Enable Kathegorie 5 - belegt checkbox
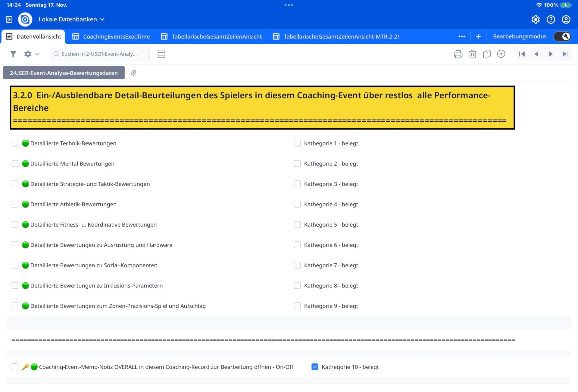 pyautogui.click(x=297, y=224)
